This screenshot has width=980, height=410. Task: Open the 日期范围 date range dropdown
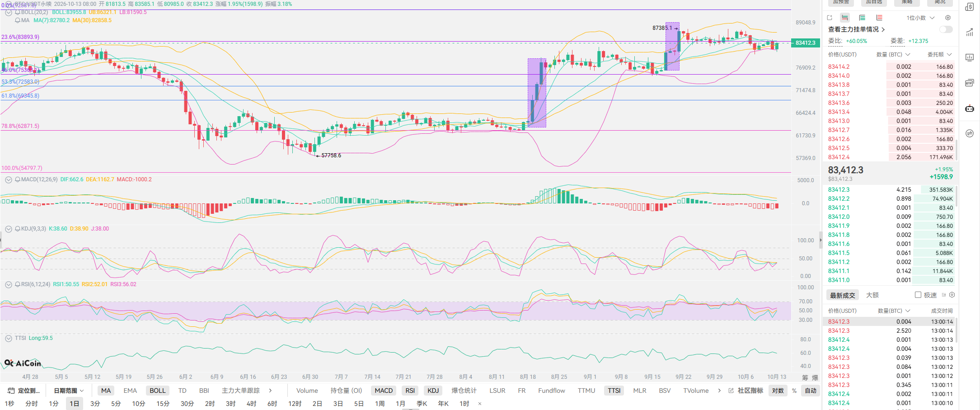[x=69, y=391]
